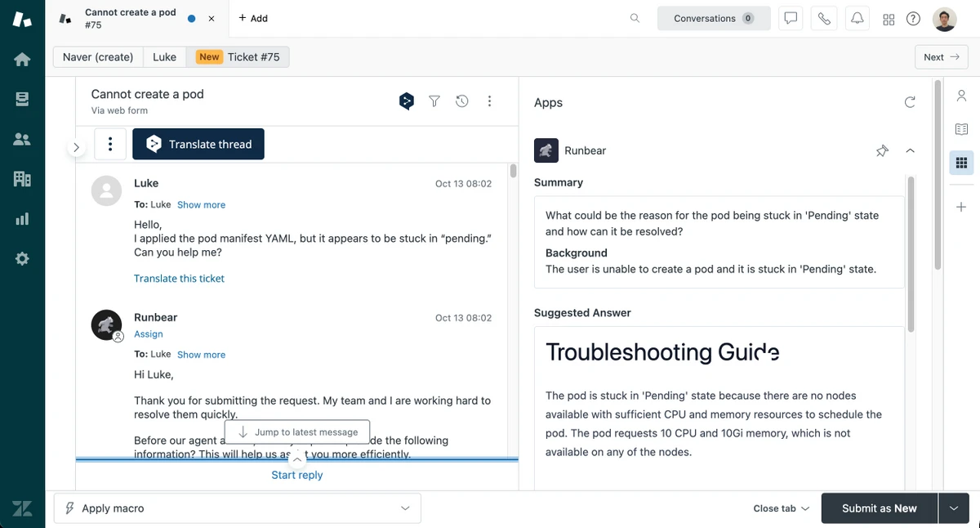
Task: Refresh the Apps panel
Action: 910,102
